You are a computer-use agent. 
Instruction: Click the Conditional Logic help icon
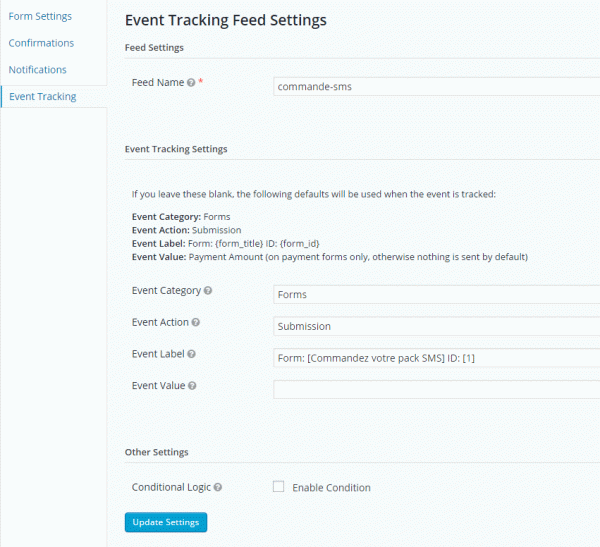[217, 488]
